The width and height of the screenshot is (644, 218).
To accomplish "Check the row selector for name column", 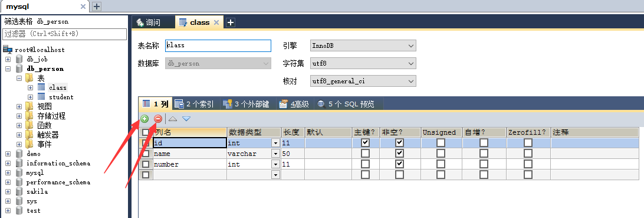I will pos(146,154).
